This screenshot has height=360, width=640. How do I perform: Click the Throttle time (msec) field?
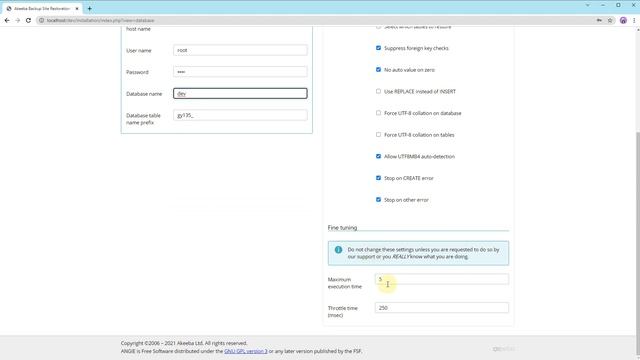(x=442, y=308)
